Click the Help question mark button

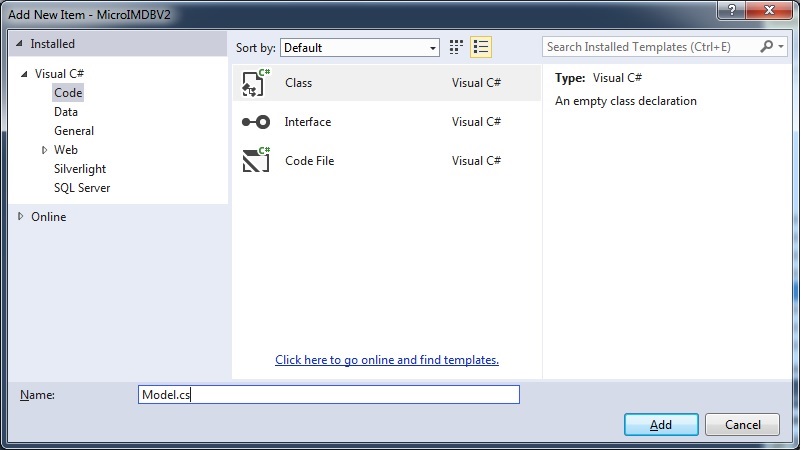pyautogui.click(x=732, y=10)
